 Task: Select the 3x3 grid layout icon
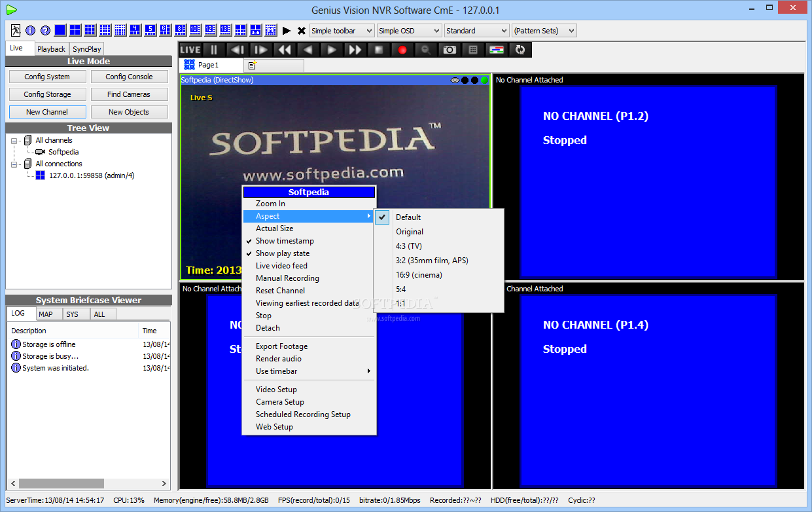90,30
